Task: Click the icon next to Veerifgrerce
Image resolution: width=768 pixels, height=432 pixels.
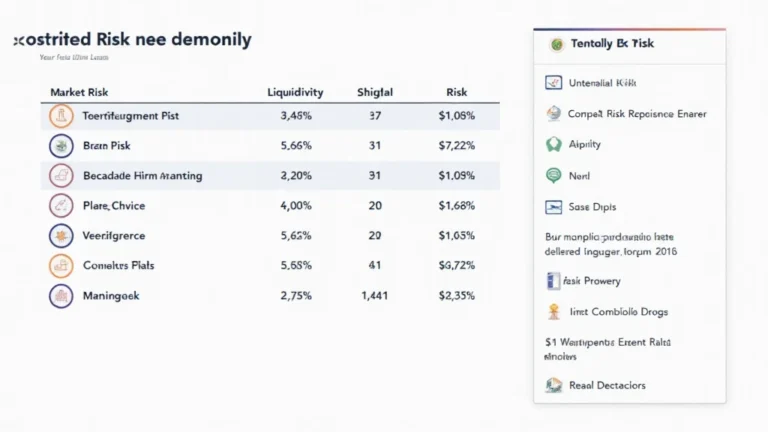Action: (61, 237)
